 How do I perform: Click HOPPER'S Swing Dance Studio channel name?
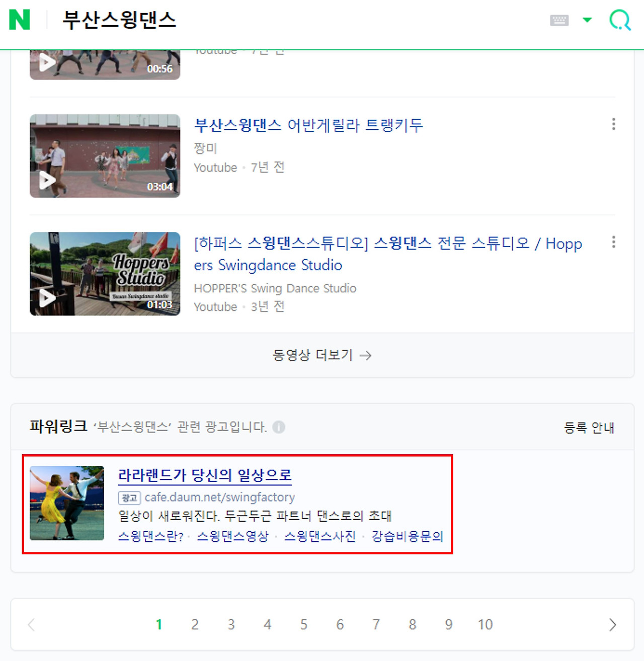275,288
